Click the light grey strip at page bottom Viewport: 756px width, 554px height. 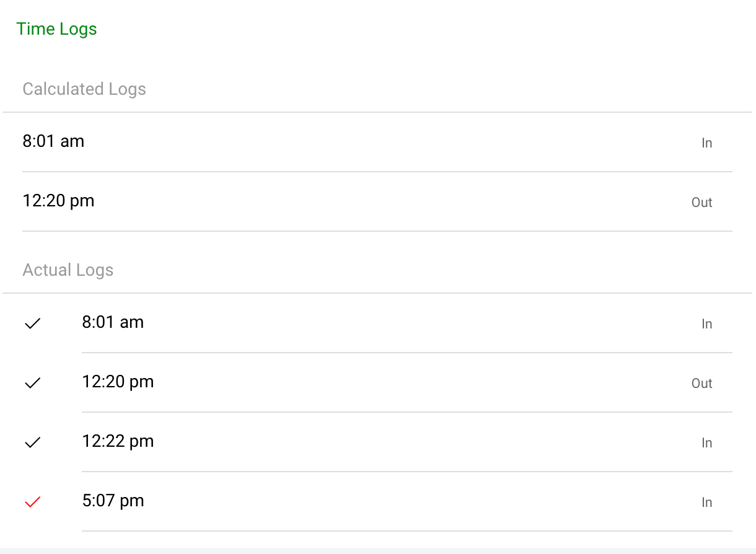tap(378, 550)
